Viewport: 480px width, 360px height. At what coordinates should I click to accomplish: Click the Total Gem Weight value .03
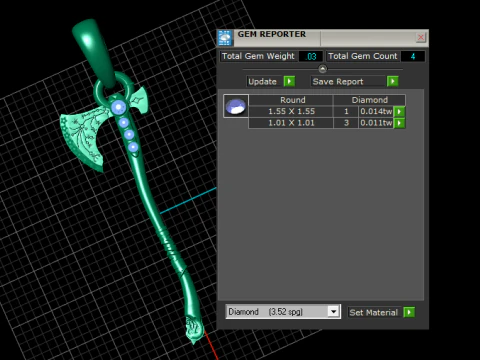click(311, 56)
